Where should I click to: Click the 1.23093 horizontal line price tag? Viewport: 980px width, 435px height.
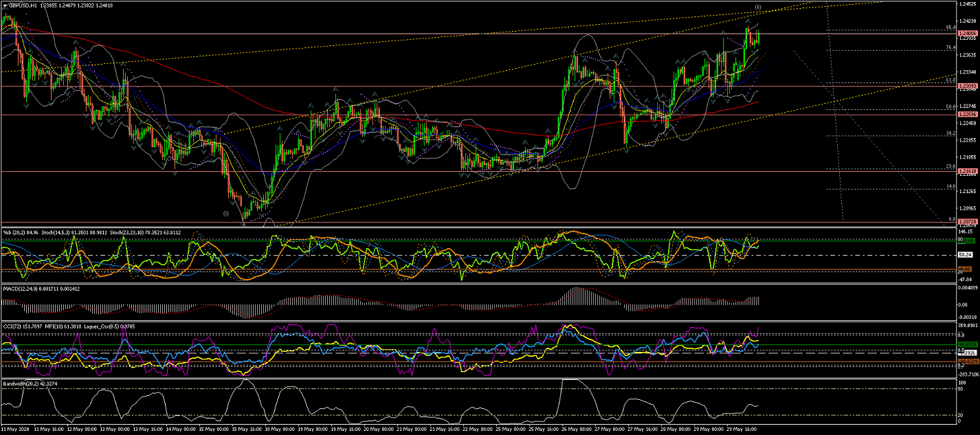[x=968, y=86]
